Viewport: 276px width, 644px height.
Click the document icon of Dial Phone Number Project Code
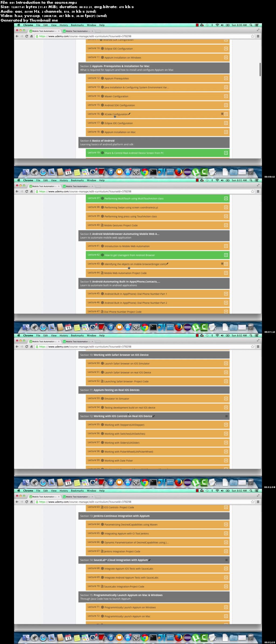102,311
